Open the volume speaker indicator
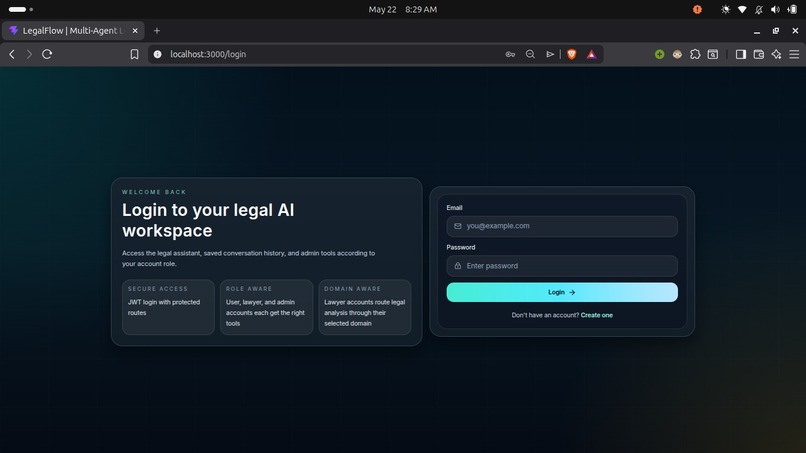The height and width of the screenshot is (453, 806). [x=775, y=9]
